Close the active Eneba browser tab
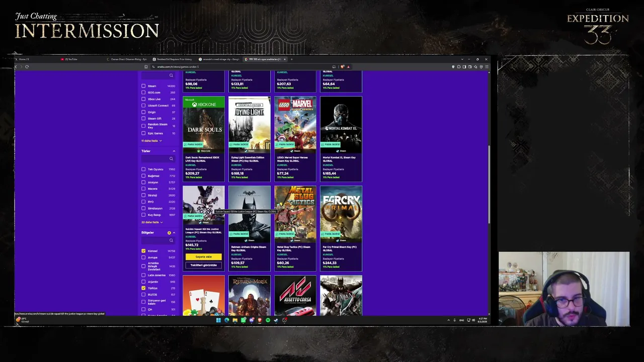The width and height of the screenshot is (644, 362). point(285,59)
